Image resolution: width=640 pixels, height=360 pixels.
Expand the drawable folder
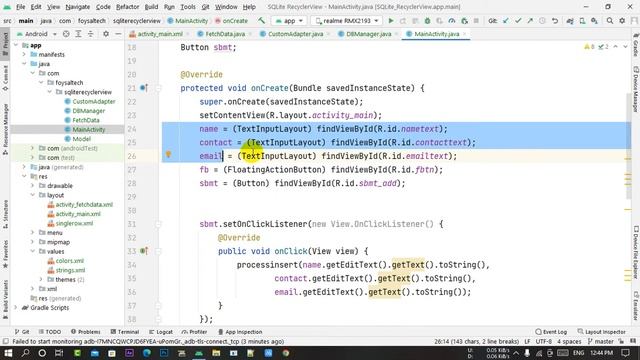pyautogui.click(x=33, y=186)
